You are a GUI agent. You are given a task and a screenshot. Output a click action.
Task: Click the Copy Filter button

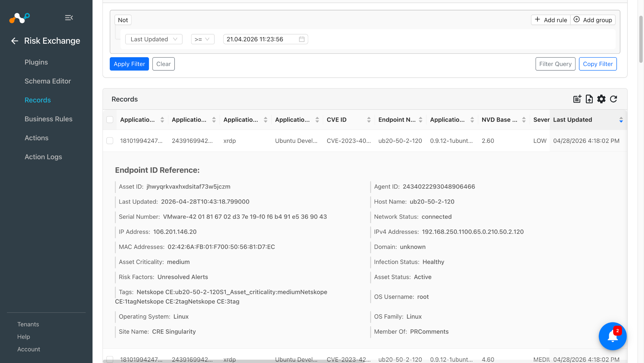pyautogui.click(x=598, y=64)
